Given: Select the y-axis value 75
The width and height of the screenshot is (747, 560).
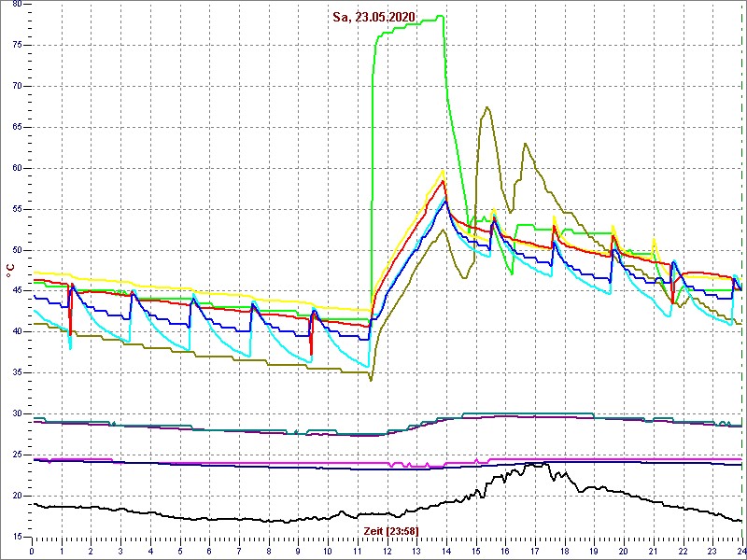Looking at the screenshot, I should tap(16, 45).
